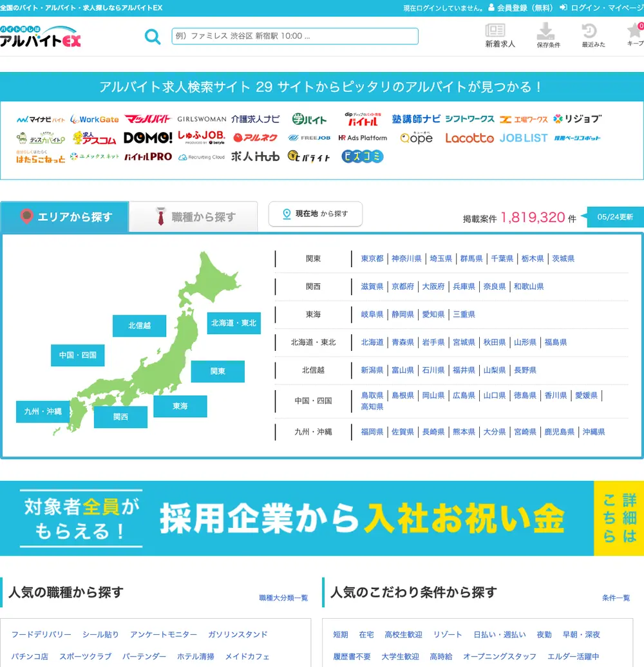Viewport: 644px width, 667px height.
Task: Click the WorkGate logo
Action: tap(95, 120)
